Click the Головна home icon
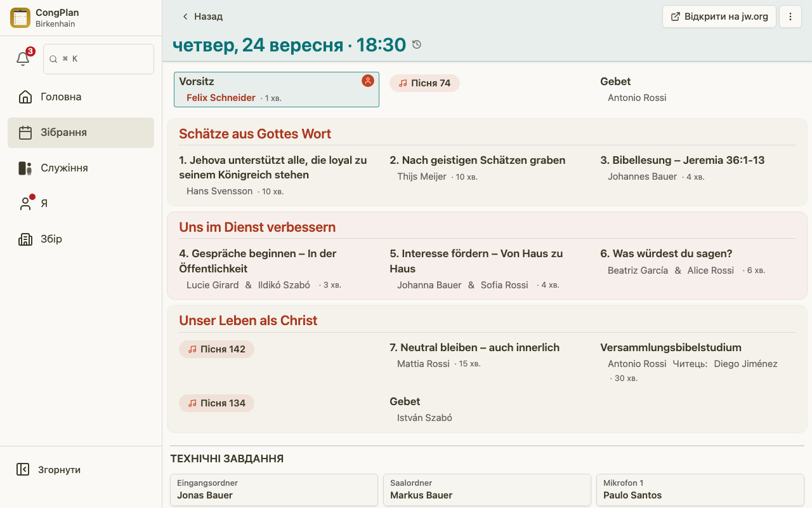This screenshot has width=812, height=508. click(25, 97)
